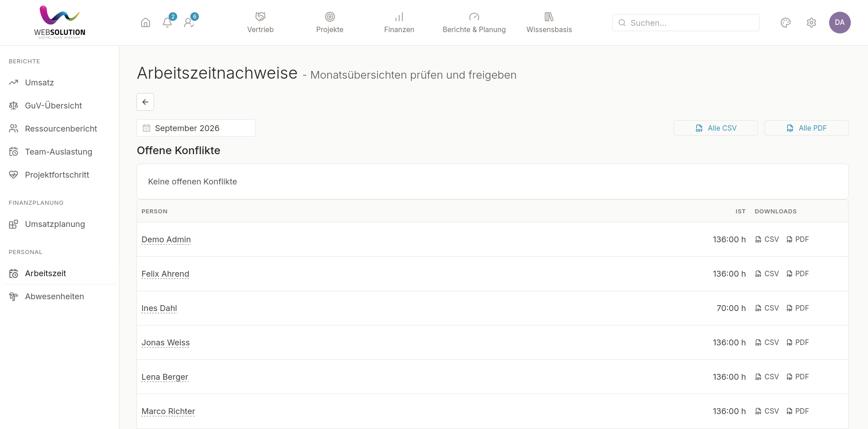Download CSV for Ines Dahl
The height and width of the screenshot is (429, 868).
(x=767, y=308)
